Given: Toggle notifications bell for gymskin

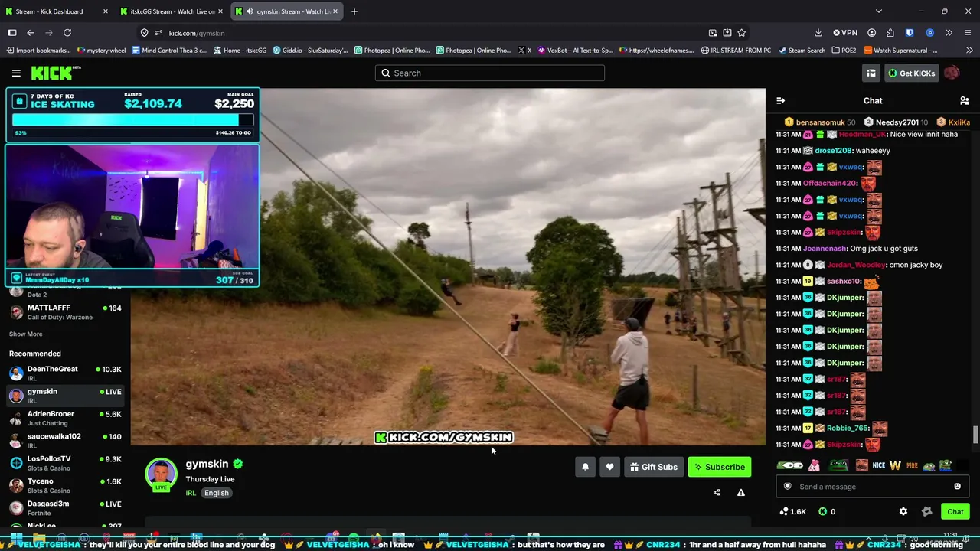Looking at the screenshot, I should tap(586, 467).
